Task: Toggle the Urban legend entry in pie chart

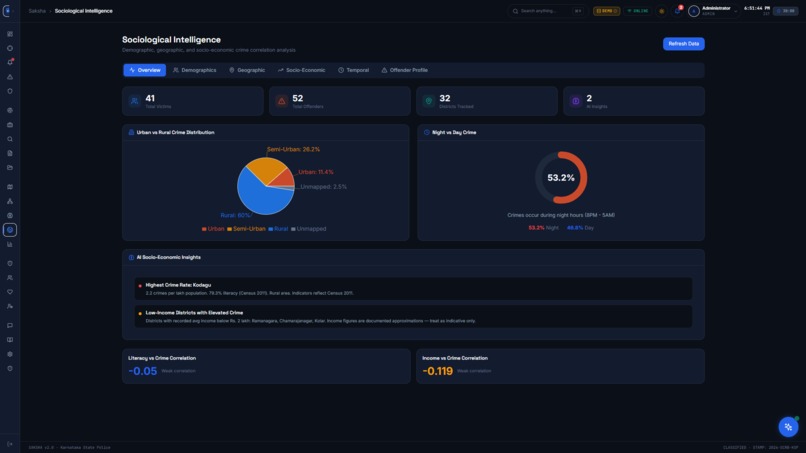Action: pos(213,229)
